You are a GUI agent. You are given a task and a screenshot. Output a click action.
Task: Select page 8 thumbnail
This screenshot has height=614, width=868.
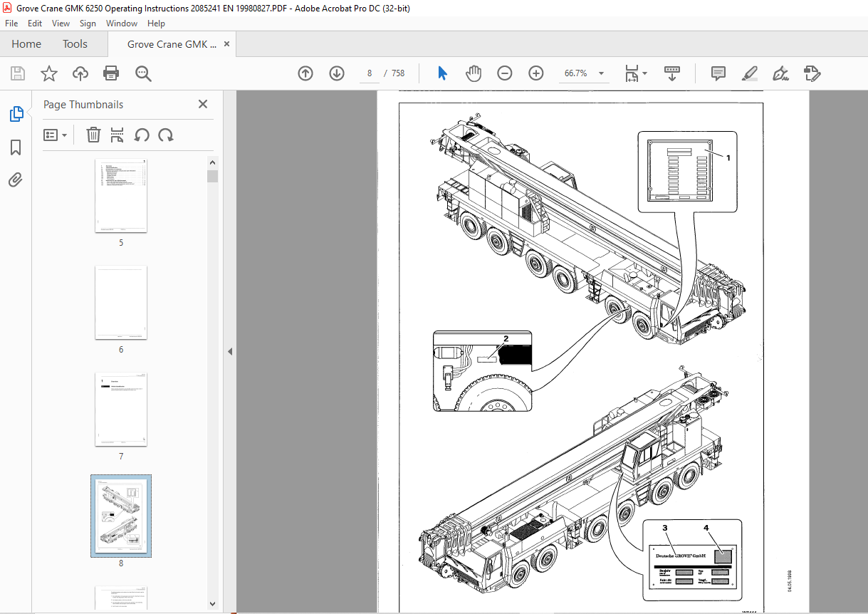[121, 516]
